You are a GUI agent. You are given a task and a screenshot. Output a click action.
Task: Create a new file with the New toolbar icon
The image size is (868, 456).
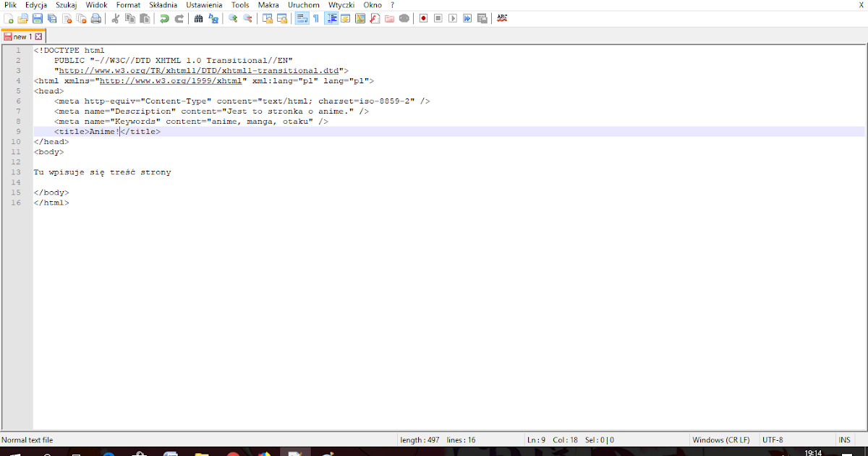(x=9, y=18)
